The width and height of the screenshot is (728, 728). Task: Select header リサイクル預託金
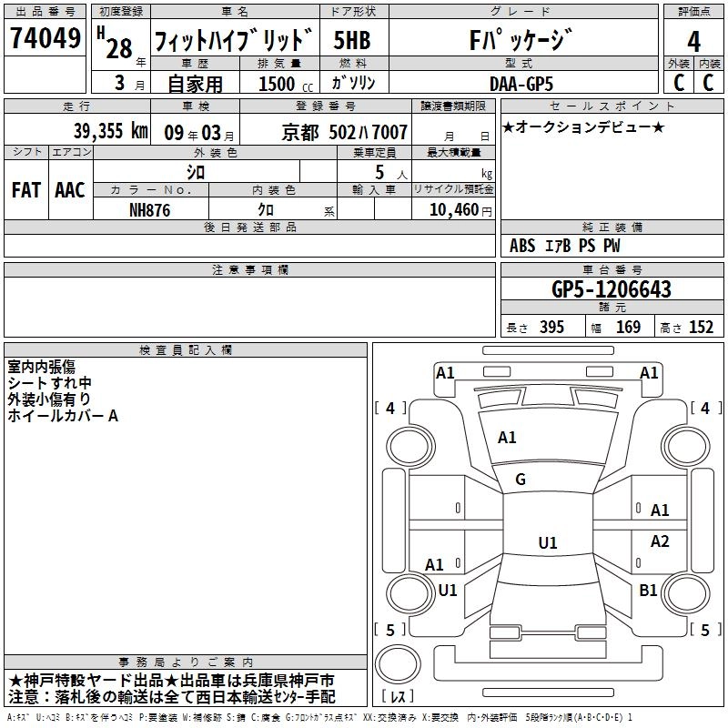453,189
